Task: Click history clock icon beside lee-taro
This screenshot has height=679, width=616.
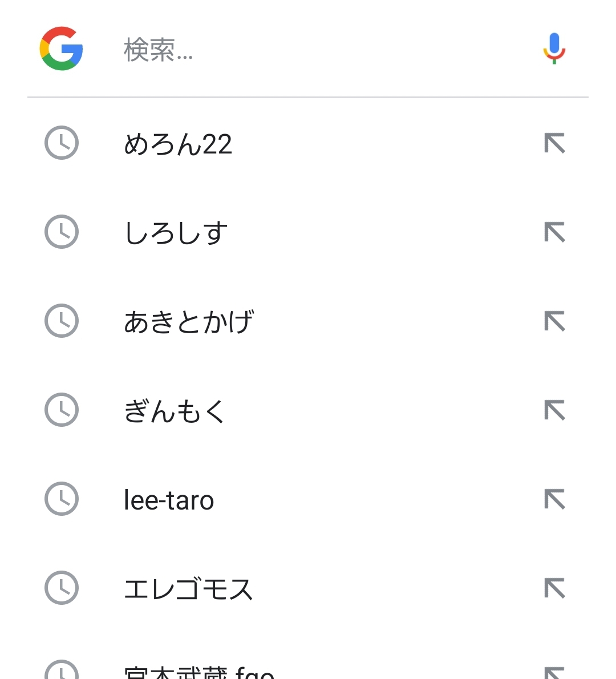Action: click(x=62, y=499)
